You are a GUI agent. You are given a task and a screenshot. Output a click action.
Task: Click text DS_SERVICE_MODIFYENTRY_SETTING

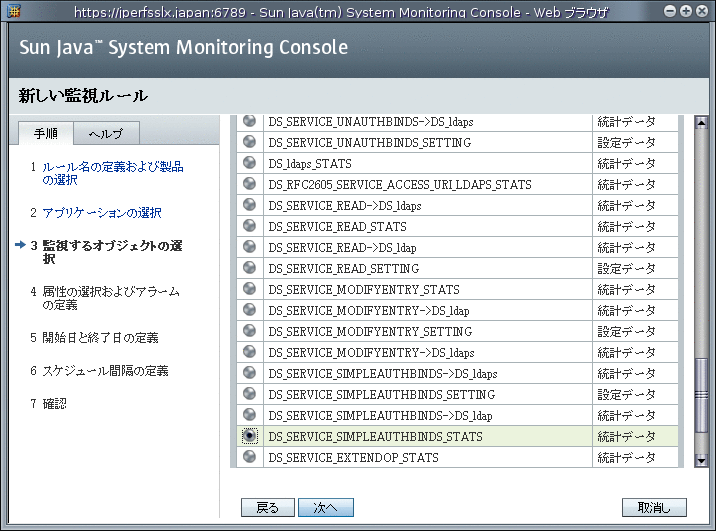pos(370,331)
